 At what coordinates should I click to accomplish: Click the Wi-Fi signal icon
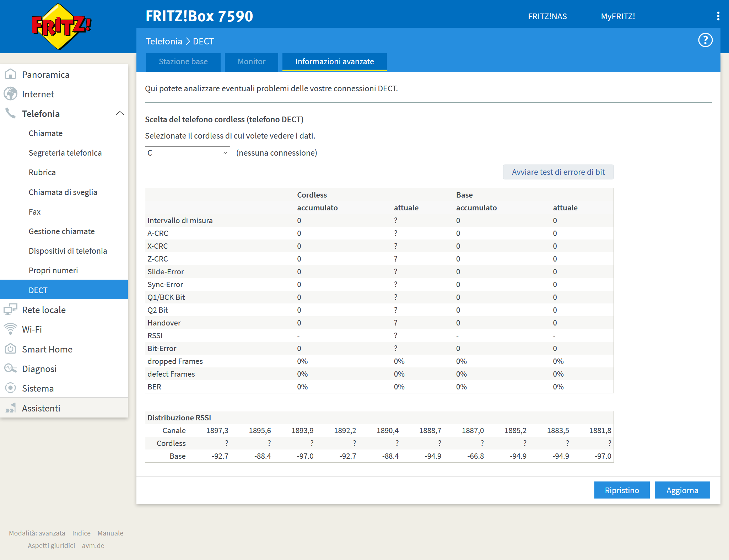tap(10, 329)
